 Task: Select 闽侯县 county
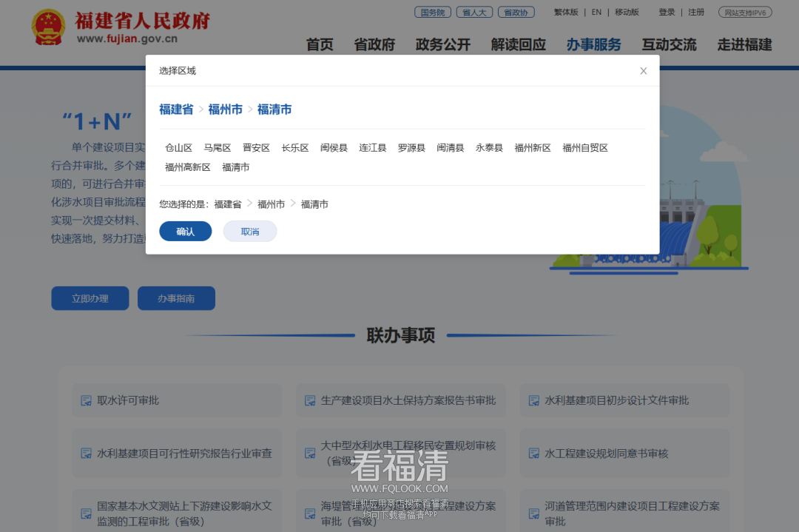(x=334, y=148)
